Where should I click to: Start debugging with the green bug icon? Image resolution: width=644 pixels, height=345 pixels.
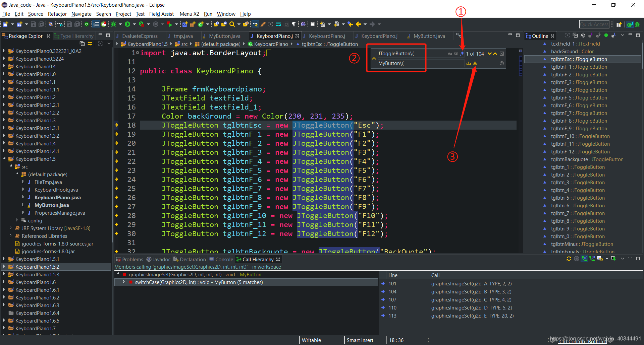(x=113, y=24)
